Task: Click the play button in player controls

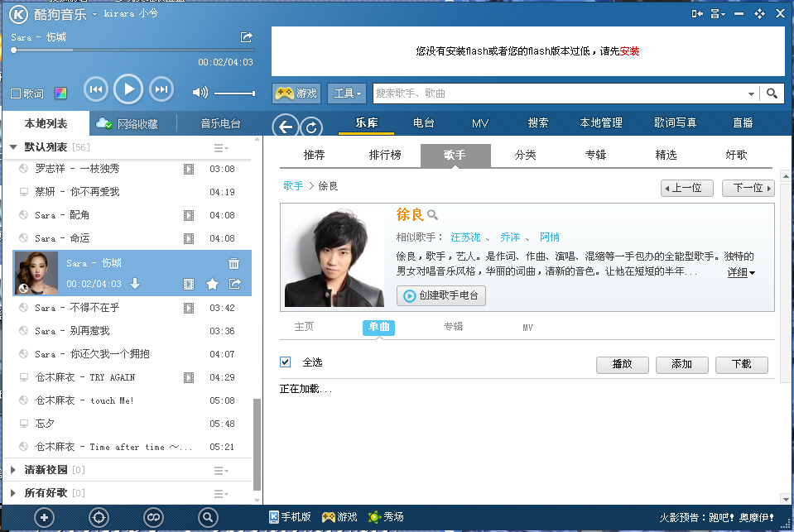Action: 128,89
